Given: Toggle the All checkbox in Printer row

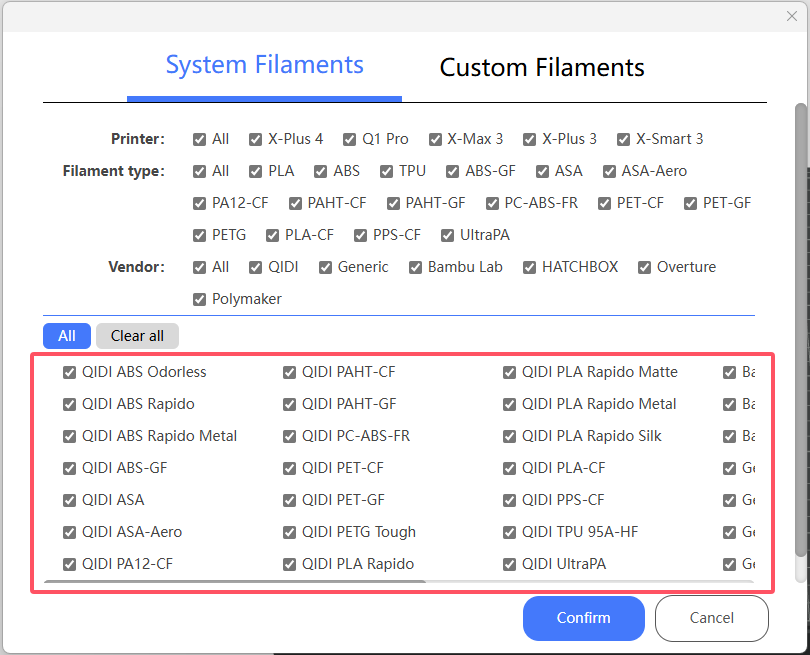Looking at the screenshot, I should pyautogui.click(x=199, y=139).
